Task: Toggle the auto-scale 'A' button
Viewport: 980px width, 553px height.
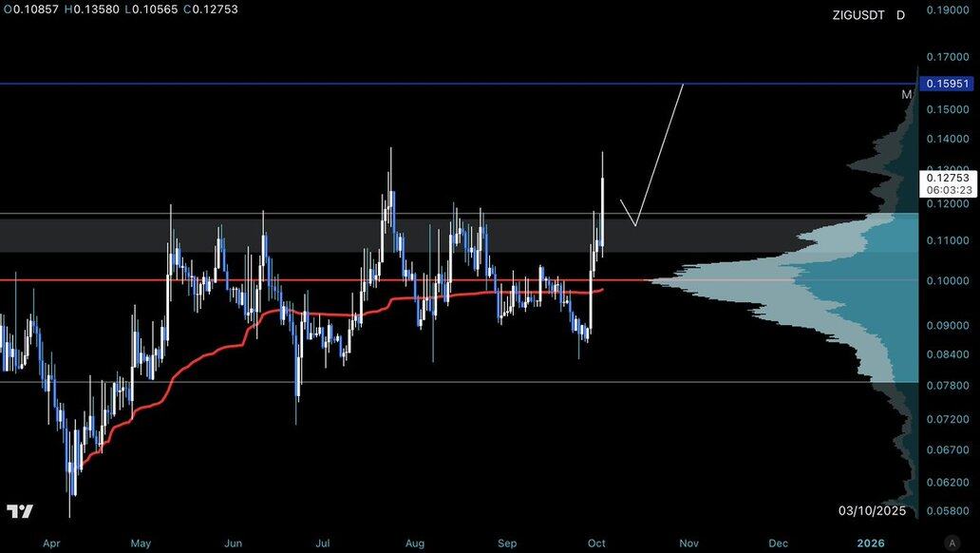Action: click(x=952, y=542)
